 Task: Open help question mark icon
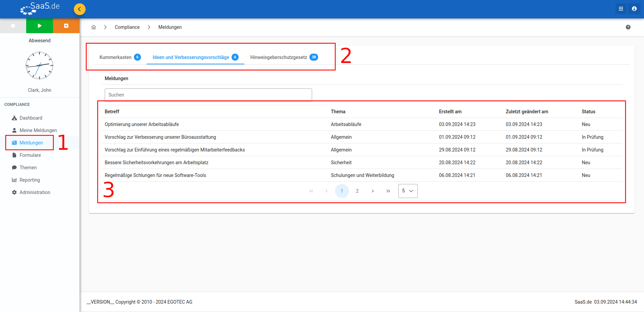pyautogui.click(x=628, y=27)
